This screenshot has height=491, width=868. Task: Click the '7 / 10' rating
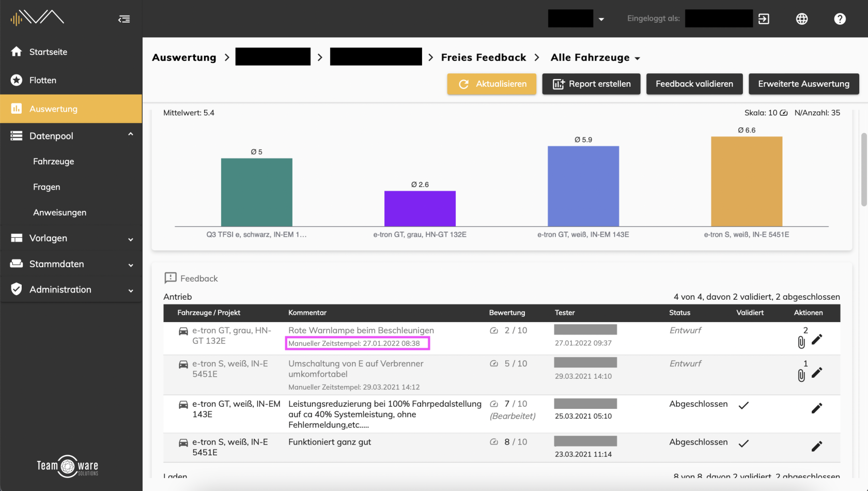(x=516, y=404)
